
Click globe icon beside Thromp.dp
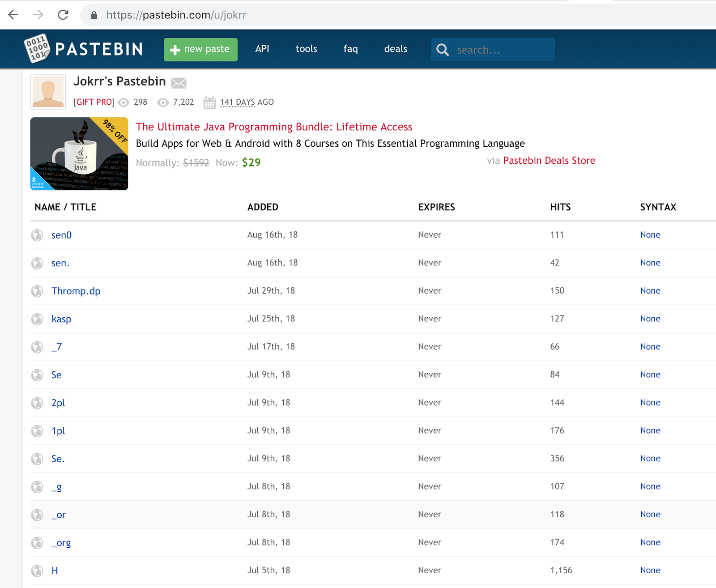click(37, 291)
